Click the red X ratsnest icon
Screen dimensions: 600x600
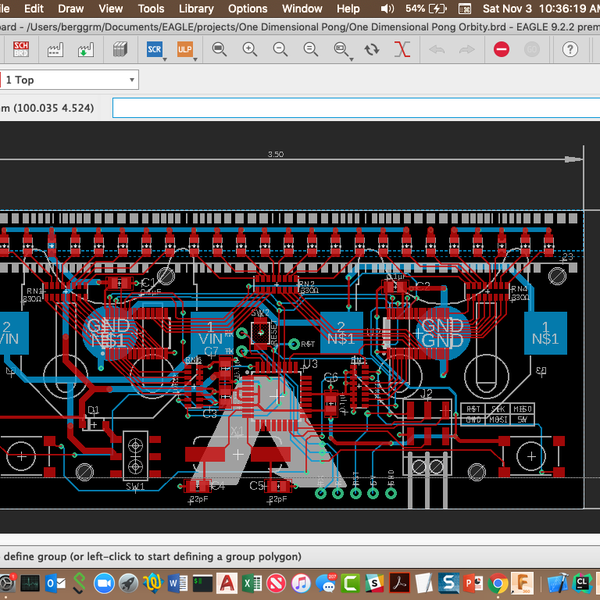click(x=402, y=48)
